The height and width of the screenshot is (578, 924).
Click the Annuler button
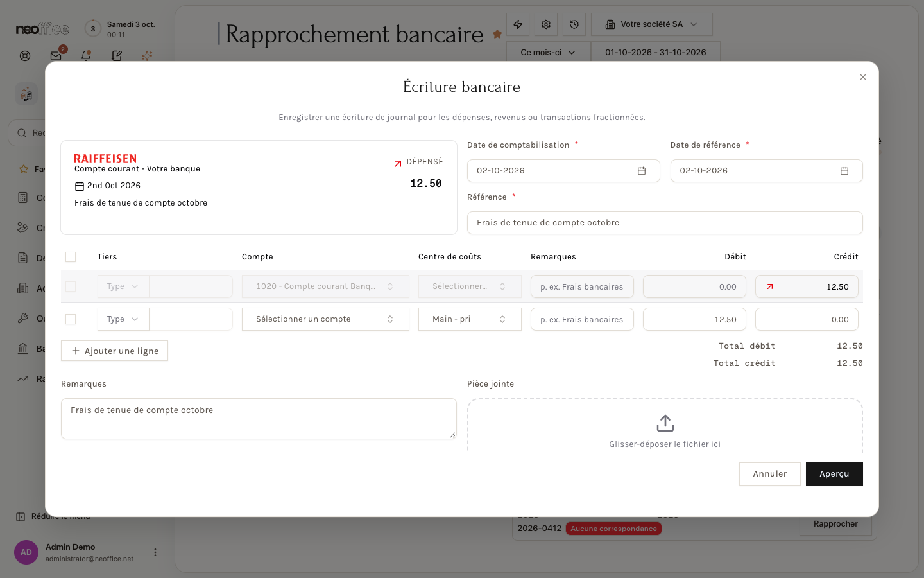point(770,474)
